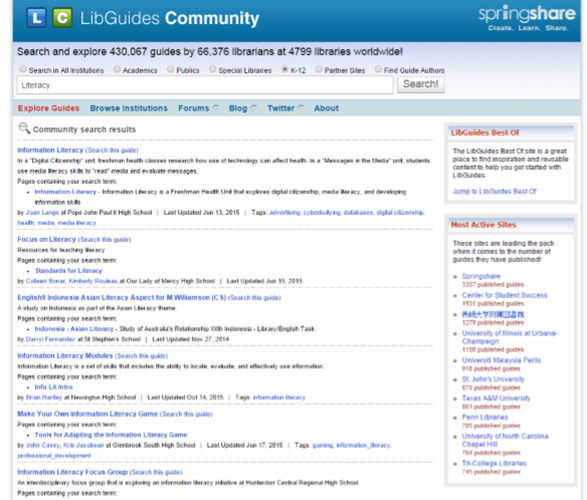Click the professional_development tag link

(54, 456)
